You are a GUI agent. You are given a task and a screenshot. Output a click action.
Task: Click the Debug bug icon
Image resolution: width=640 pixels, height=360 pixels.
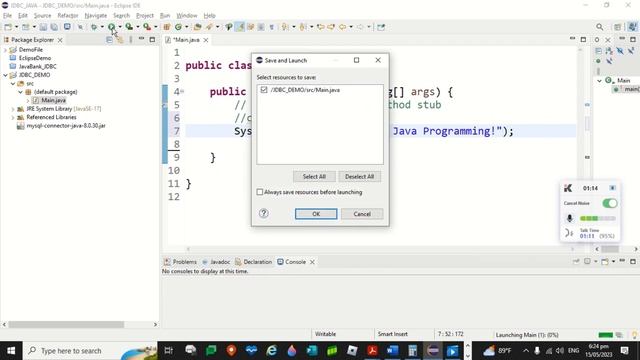pyautogui.click(x=94, y=27)
